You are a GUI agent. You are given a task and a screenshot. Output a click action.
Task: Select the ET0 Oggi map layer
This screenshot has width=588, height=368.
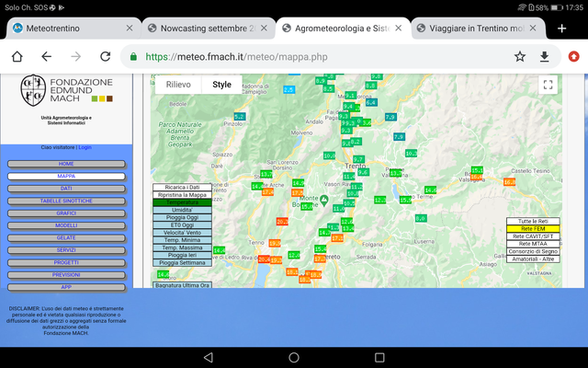point(182,224)
